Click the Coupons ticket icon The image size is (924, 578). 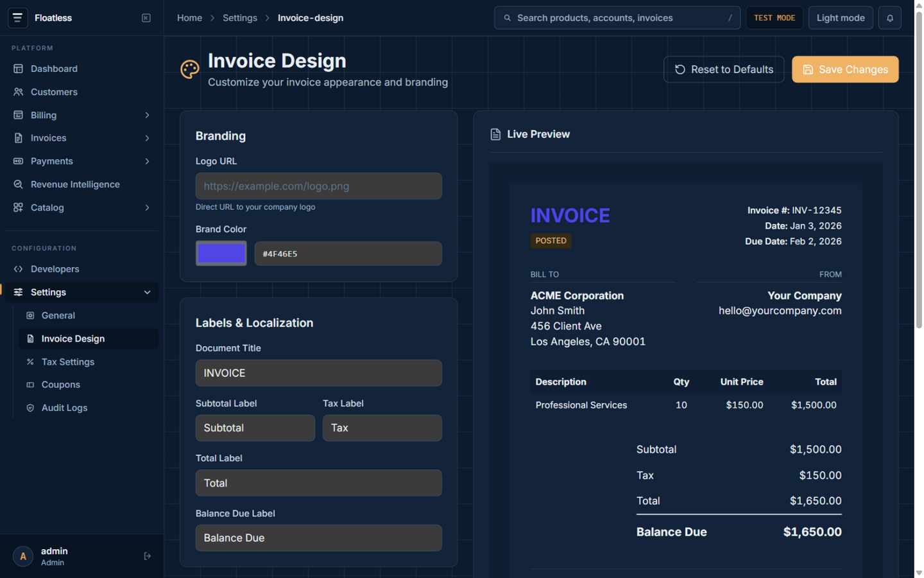30,385
